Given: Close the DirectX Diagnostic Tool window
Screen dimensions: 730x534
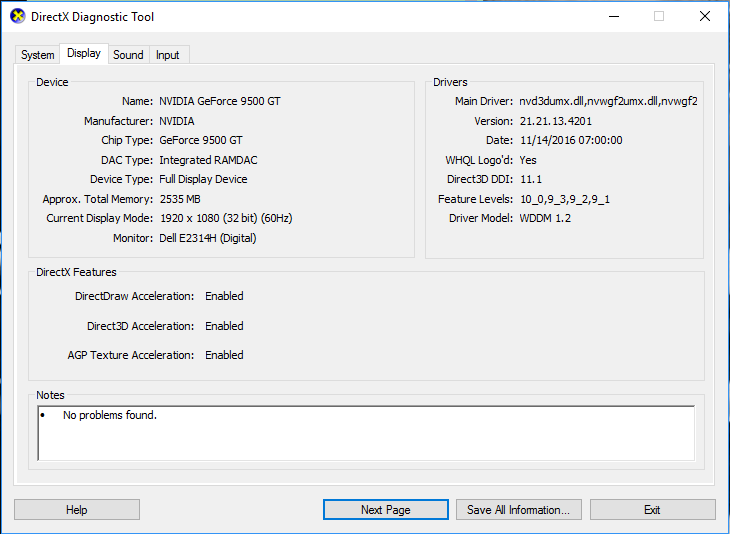Looking at the screenshot, I should coord(705,16).
